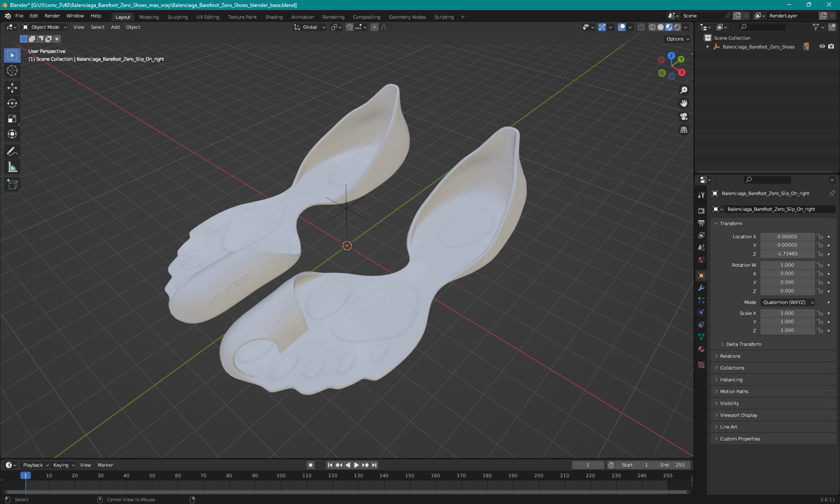Viewport: 840px width, 504px height.
Task: Switch to the UV Editing workspace tab
Action: (x=207, y=17)
